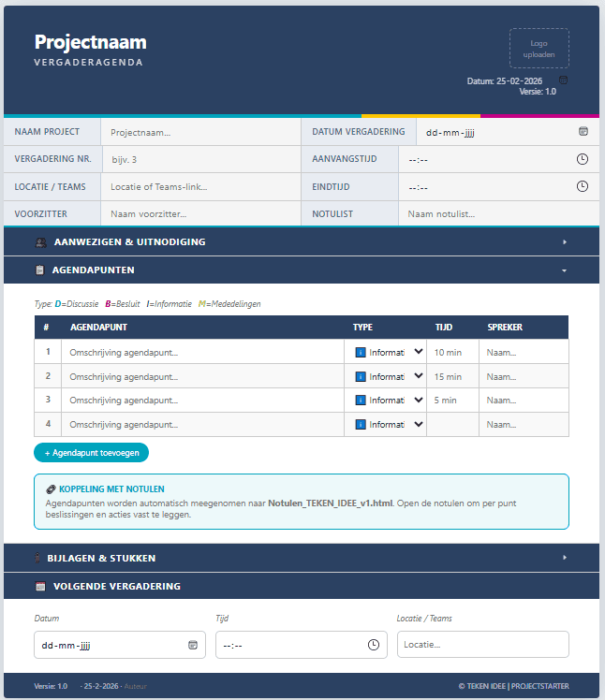
Task: Open clock picker for Eindtijd
Action: pyautogui.click(x=583, y=186)
